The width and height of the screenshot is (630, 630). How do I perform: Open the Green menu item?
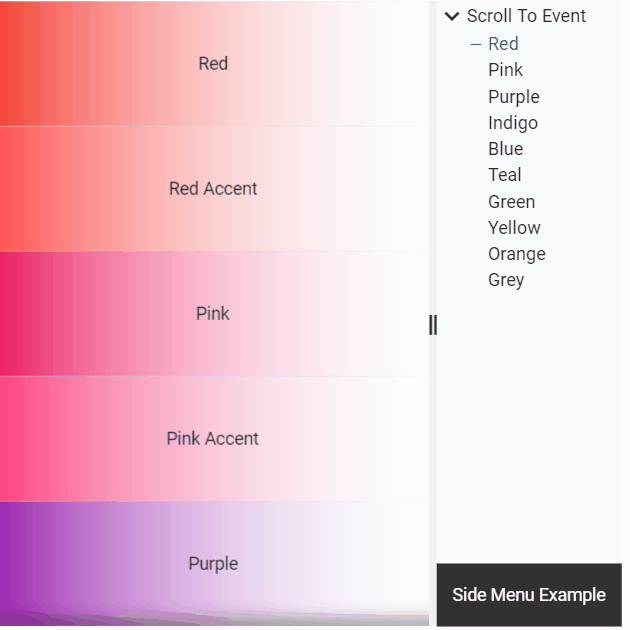click(x=511, y=202)
